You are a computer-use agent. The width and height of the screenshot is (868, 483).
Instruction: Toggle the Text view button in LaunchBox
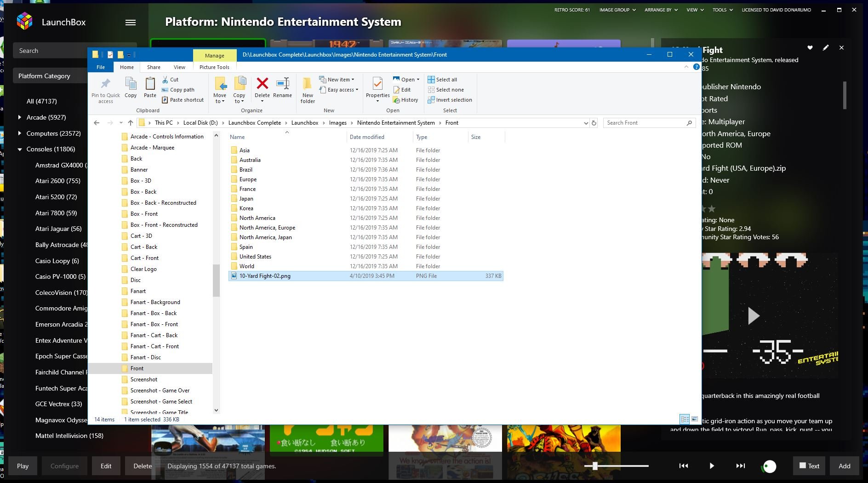pos(809,466)
